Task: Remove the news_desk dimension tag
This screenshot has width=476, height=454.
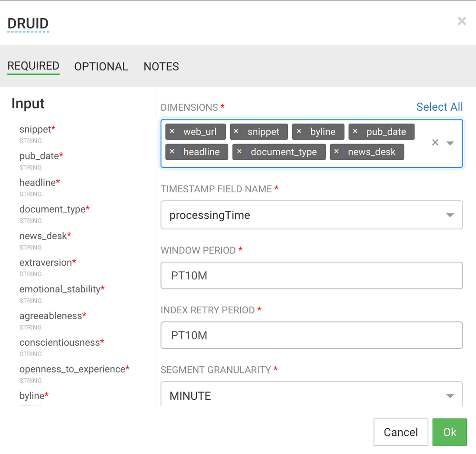Action: pyautogui.click(x=336, y=152)
